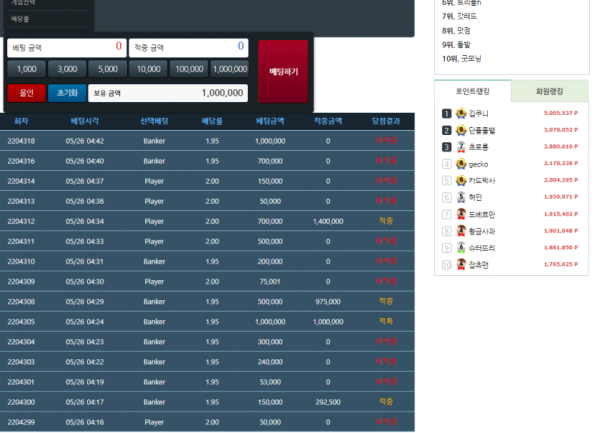Screen dimensions: 600x433
Task: Place bet with the 베팅하기 button
Action: point(283,71)
